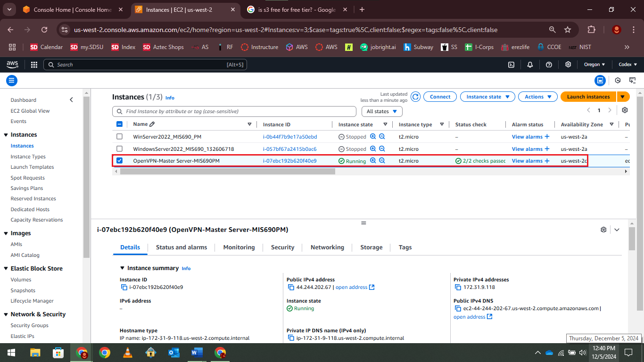Switch to the Storage tab
This screenshot has height=362, width=644.
pyautogui.click(x=372, y=247)
